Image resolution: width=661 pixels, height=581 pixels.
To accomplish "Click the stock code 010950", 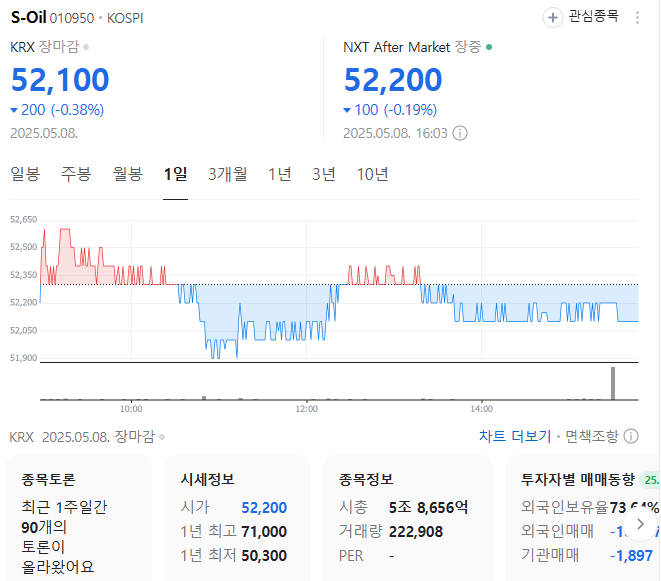I will (72, 18).
